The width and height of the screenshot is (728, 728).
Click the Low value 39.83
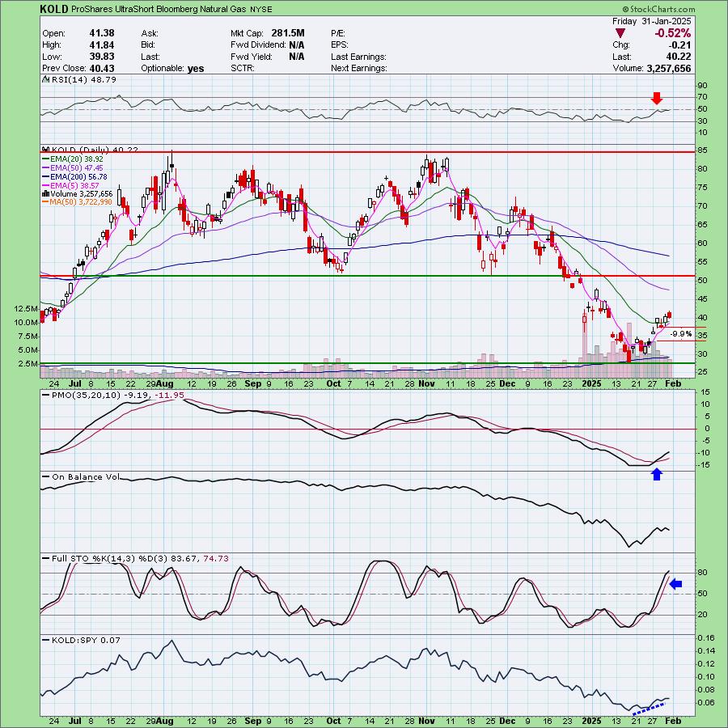(102, 56)
